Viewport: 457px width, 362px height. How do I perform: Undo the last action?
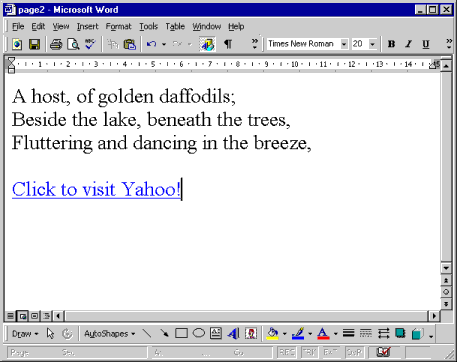coord(151,44)
